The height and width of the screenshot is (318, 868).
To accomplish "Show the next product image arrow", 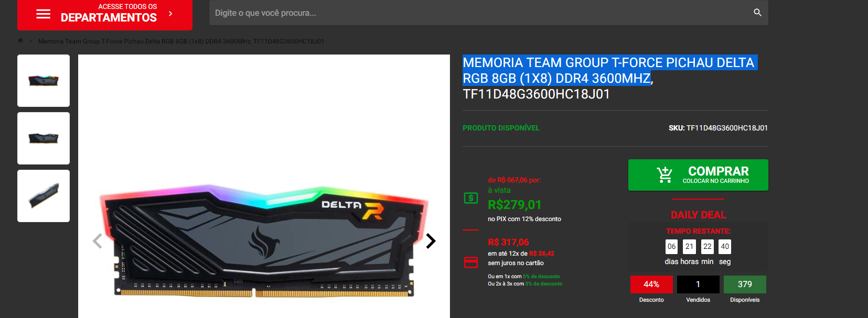I will (431, 241).
